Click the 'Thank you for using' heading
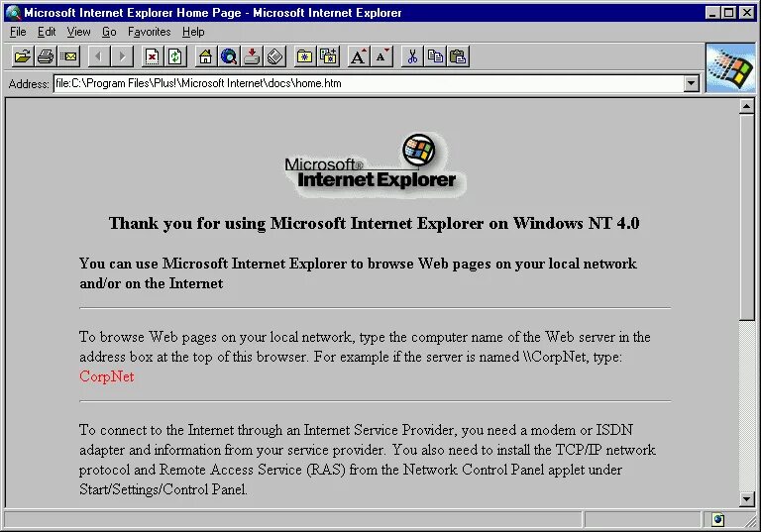The height and width of the screenshot is (532, 761). pyautogui.click(x=374, y=223)
